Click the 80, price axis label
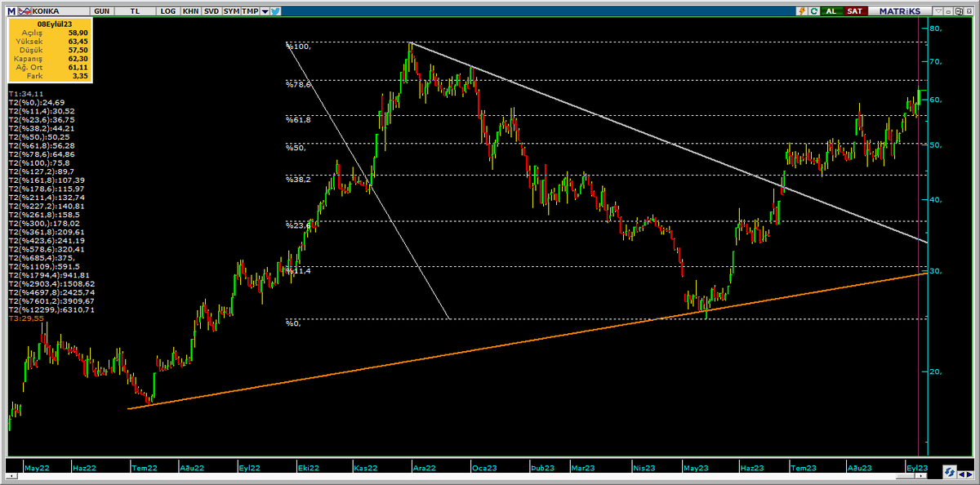The image size is (980, 485). click(x=936, y=29)
